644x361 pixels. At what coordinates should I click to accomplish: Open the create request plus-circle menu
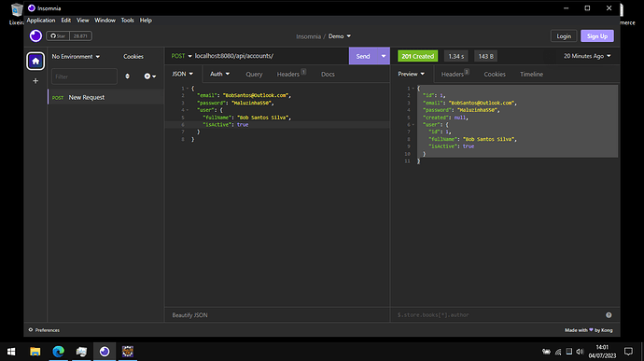click(149, 76)
